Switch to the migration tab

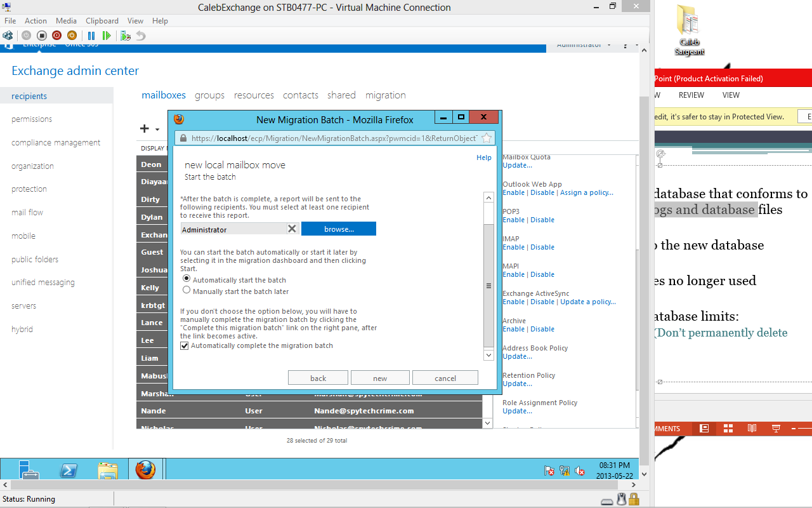point(385,95)
